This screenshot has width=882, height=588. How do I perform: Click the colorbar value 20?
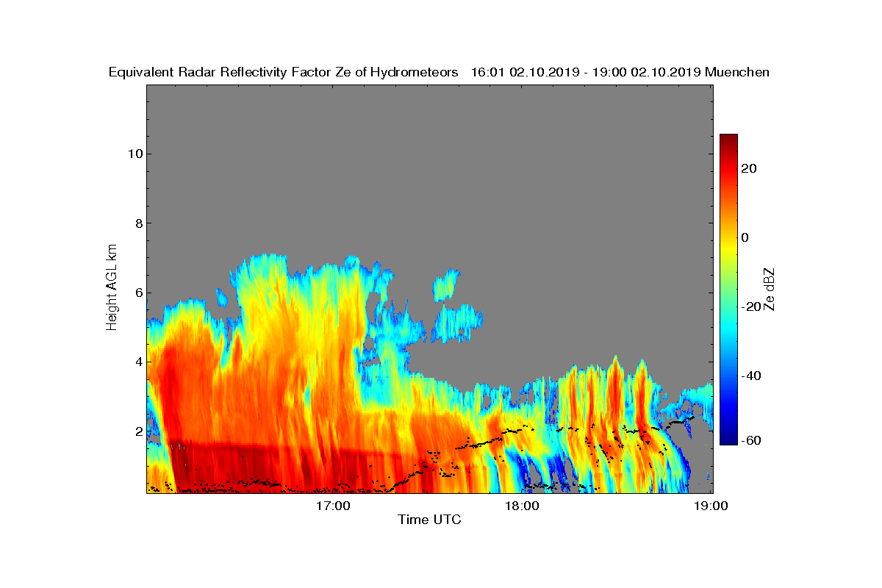tap(750, 168)
